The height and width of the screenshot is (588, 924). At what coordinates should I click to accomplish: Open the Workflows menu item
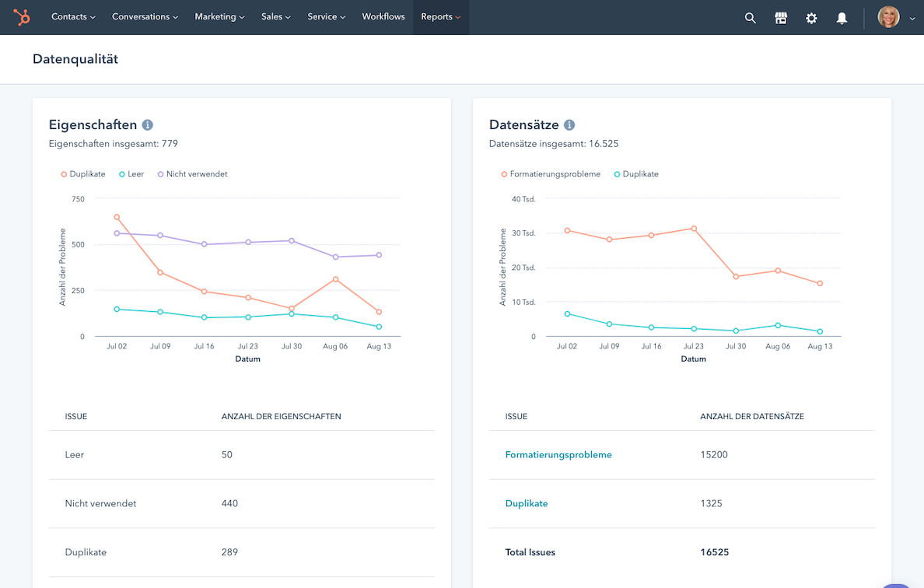pyautogui.click(x=383, y=17)
